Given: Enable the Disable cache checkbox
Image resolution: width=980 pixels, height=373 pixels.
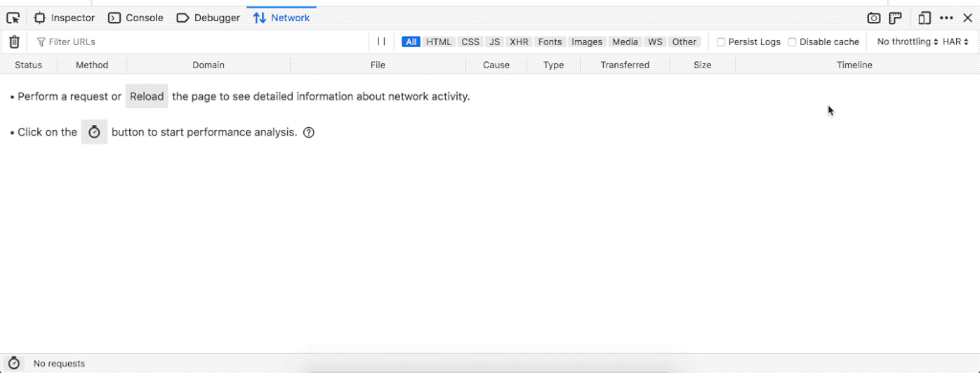Looking at the screenshot, I should coord(791,42).
